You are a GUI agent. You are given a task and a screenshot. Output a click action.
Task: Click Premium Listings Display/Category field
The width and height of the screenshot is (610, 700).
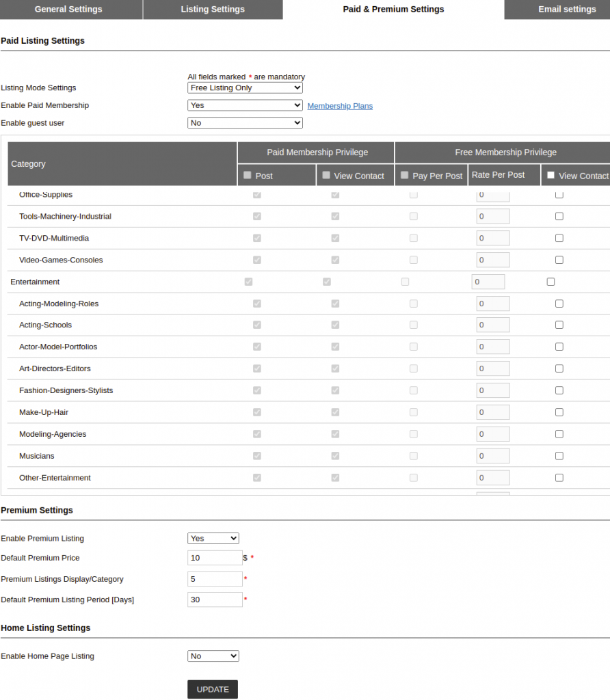tap(215, 579)
